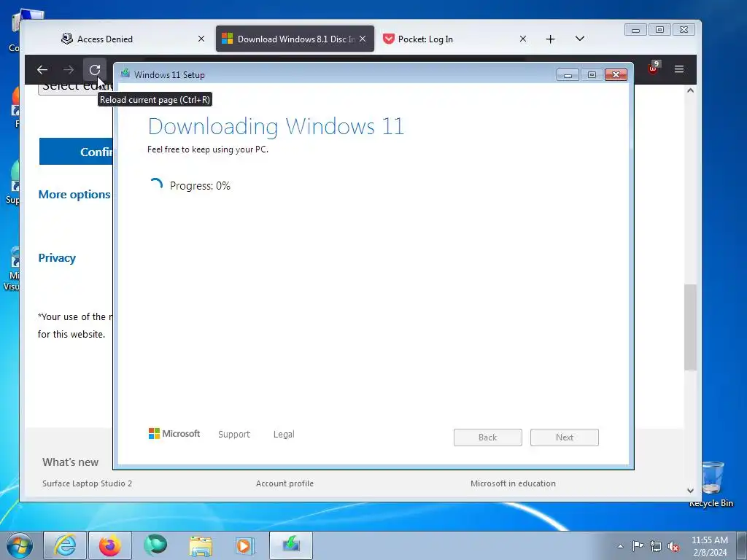Go back with Firefox back arrow
The width and height of the screenshot is (747, 560).
point(42,70)
